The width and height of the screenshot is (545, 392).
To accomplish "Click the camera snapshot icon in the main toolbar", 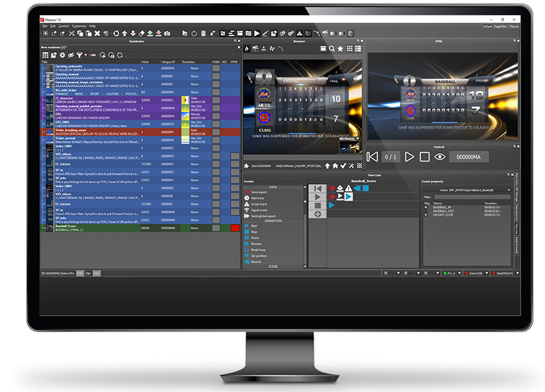I will (x=167, y=33).
